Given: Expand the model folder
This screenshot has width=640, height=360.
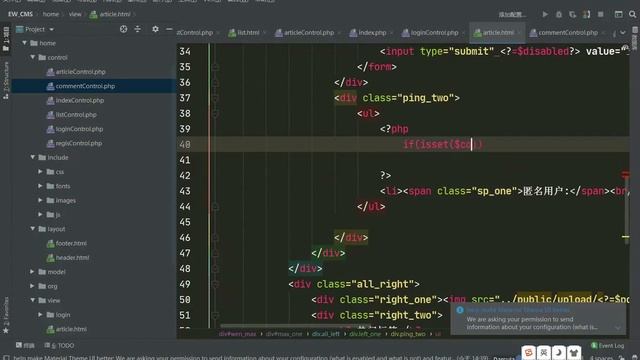Looking at the screenshot, I should click(x=32, y=272).
